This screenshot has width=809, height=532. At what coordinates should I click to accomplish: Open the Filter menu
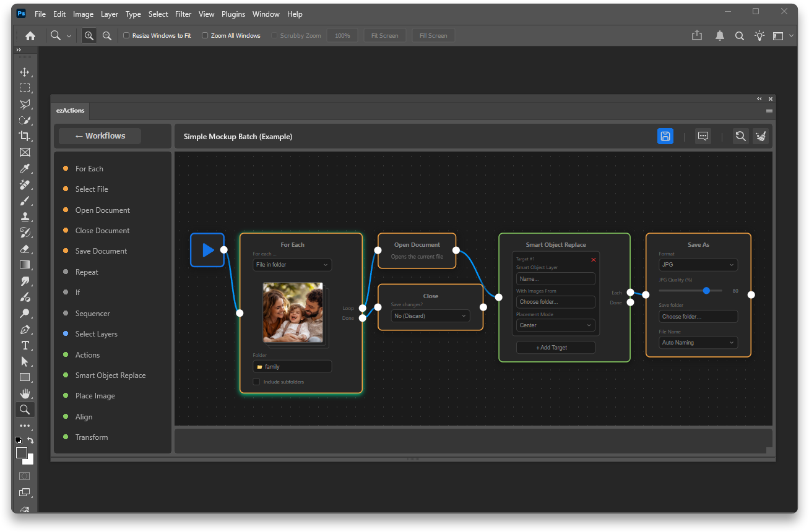[x=183, y=14]
